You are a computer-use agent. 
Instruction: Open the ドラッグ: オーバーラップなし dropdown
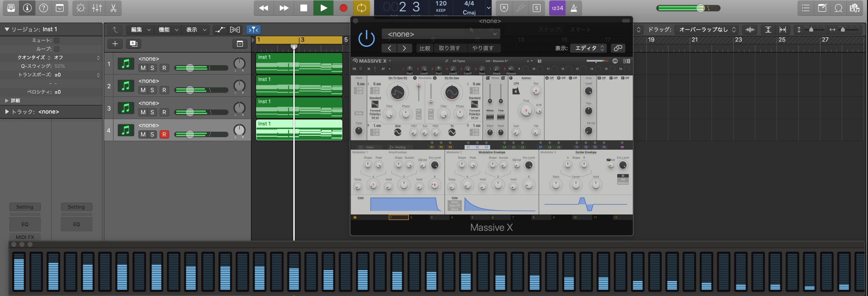point(706,30)
